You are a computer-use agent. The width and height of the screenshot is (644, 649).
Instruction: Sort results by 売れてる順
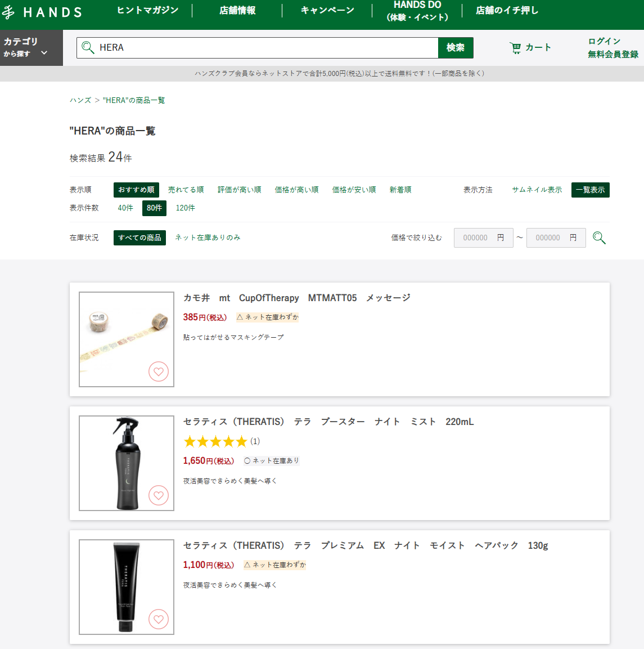point(186,190)
